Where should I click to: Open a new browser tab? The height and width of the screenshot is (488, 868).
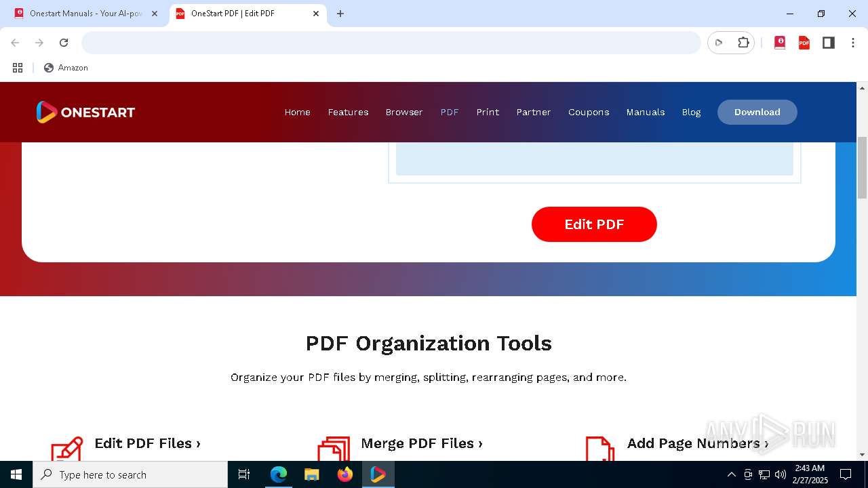[340, 14]
